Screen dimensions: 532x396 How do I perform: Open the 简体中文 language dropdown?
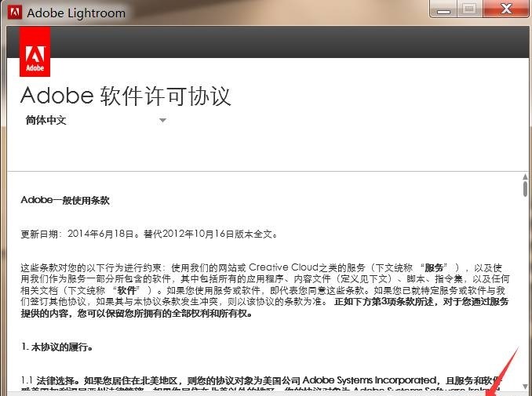click(95, 120)
